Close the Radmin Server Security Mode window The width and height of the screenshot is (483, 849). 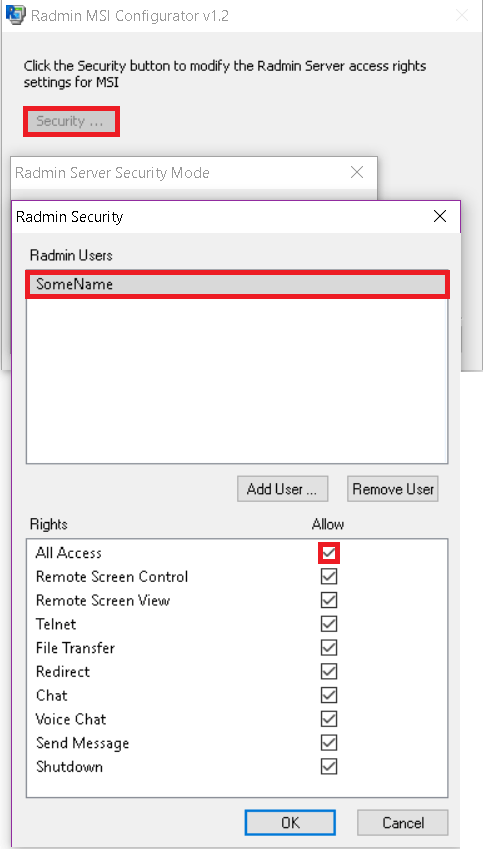(357, 172)
